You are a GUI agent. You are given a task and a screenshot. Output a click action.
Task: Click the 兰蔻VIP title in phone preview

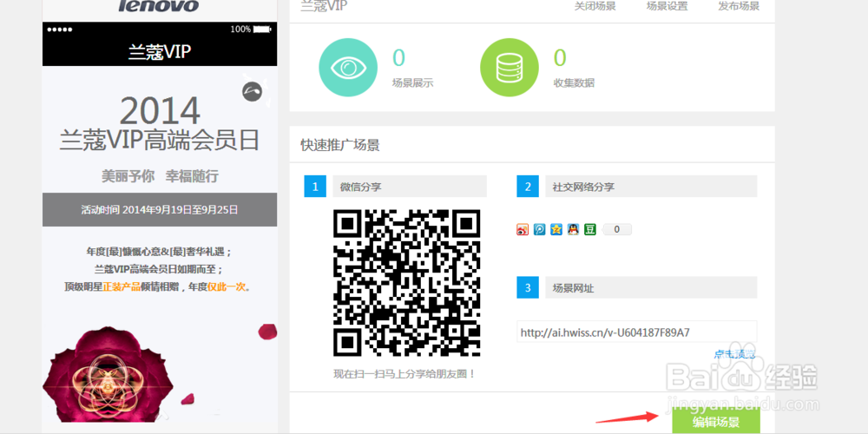160,52
